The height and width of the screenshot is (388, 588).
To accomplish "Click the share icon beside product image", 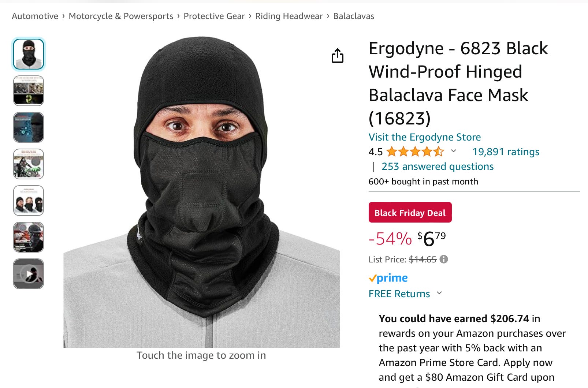I will point(338,56).
